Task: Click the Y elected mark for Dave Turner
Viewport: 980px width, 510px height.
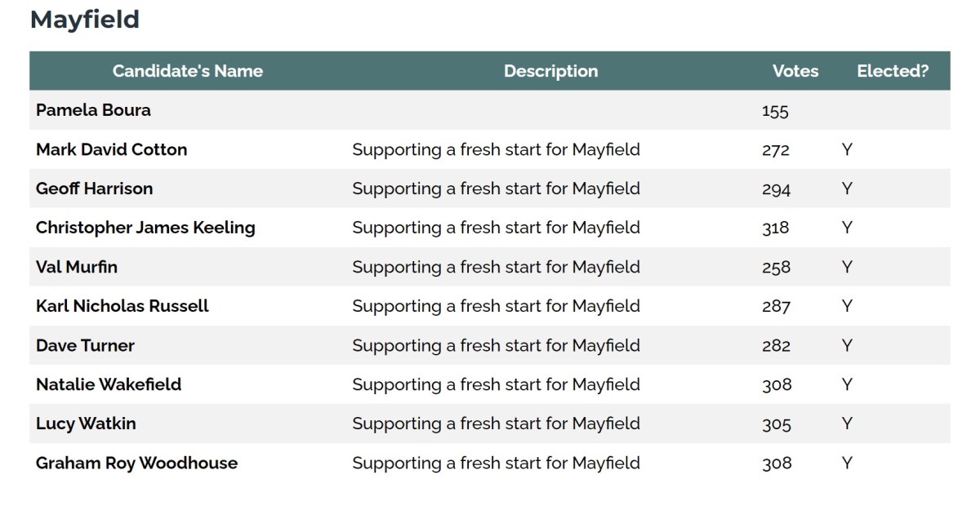Action: click(847, 345)
